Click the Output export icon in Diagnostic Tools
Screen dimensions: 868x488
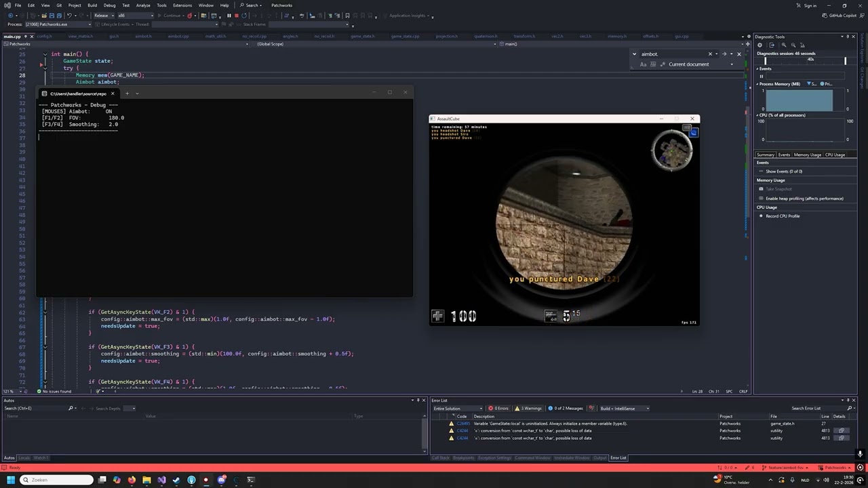[x=772, y=45]
